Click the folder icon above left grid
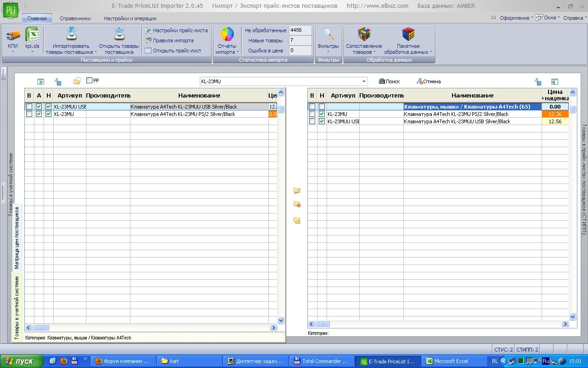Viewport: 588px width, 368px height. click(x=77, y=81)
